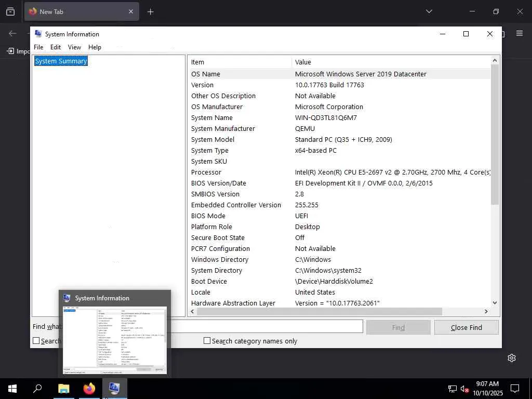532x399 pixels.
Task: Select the New Tab browser tab
Action: tap(82, 11)
